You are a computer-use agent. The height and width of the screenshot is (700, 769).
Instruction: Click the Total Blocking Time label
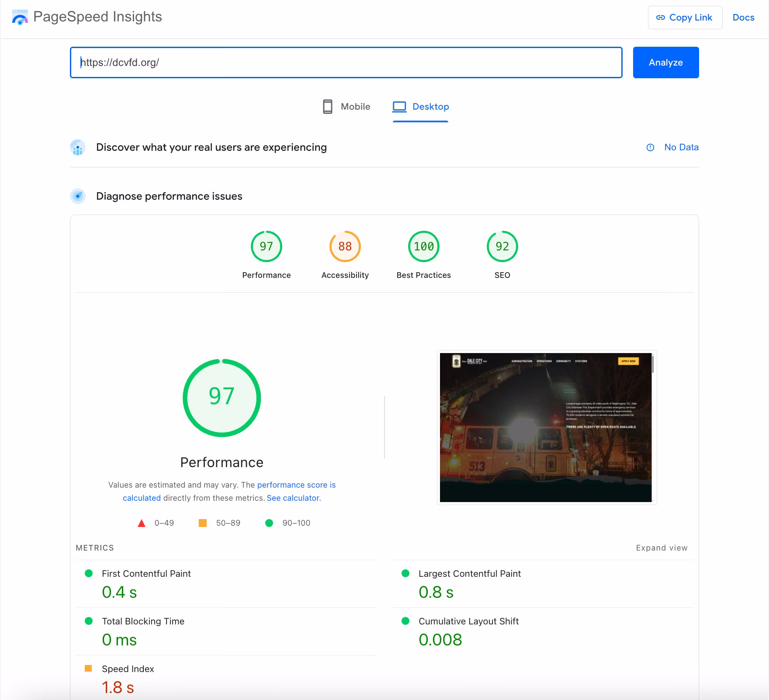(x=143, y=621)
